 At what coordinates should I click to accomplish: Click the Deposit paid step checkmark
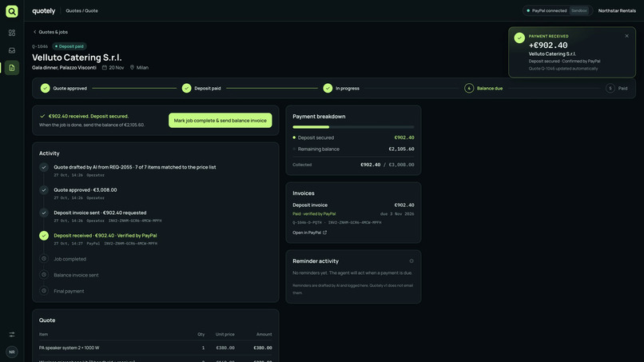pos(186,89)
